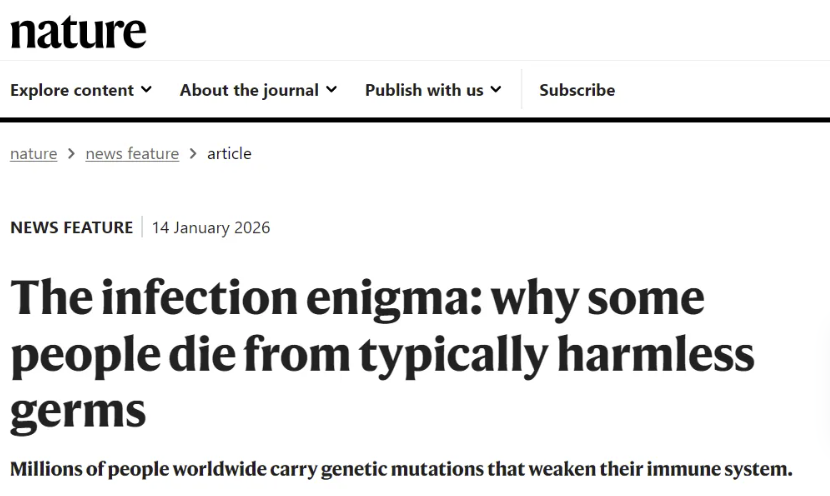This screenshot has width=830, height=496.
Task: Open the About the journal menu label
Action: [x=249, y=90]
